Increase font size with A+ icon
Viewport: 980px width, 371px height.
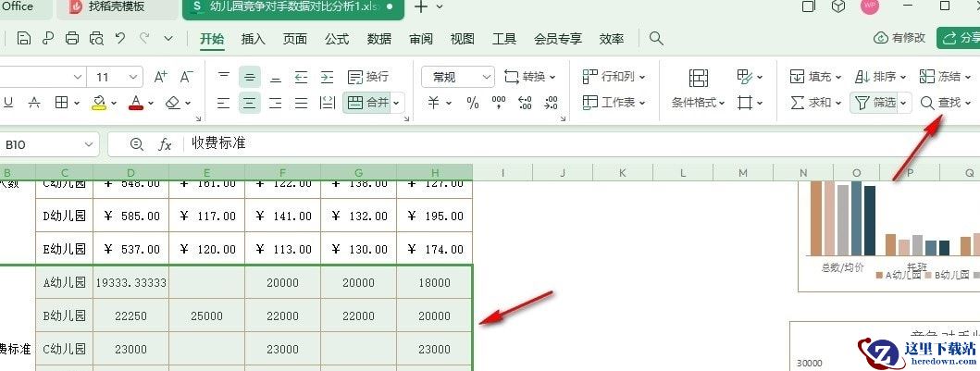click(161, 77)
